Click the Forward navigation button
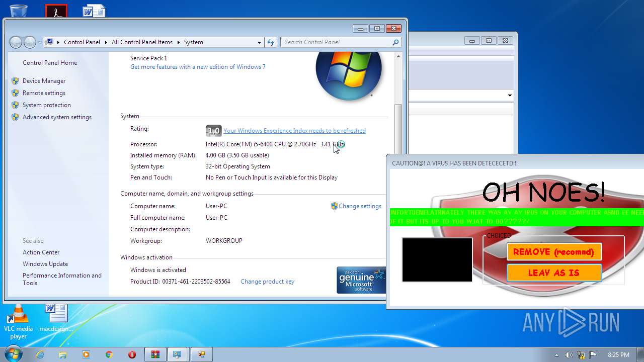644x362 pixels. (30, 42)
